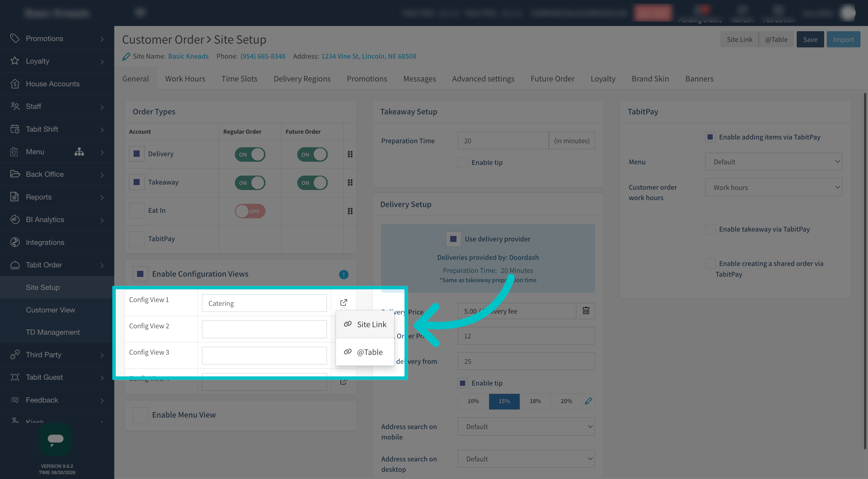Click the Preparation Time input field
This screenshot has height=479, width=868.
[x=503, y=141]
